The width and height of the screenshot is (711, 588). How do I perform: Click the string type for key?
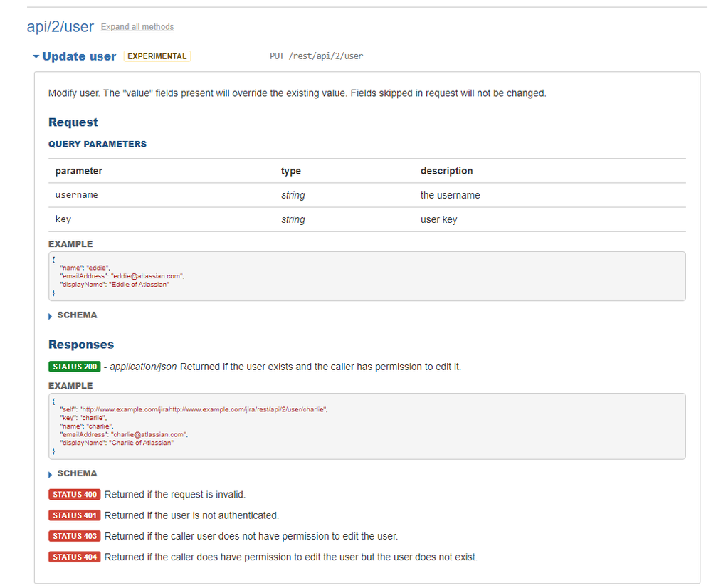(x=293, y=219)
